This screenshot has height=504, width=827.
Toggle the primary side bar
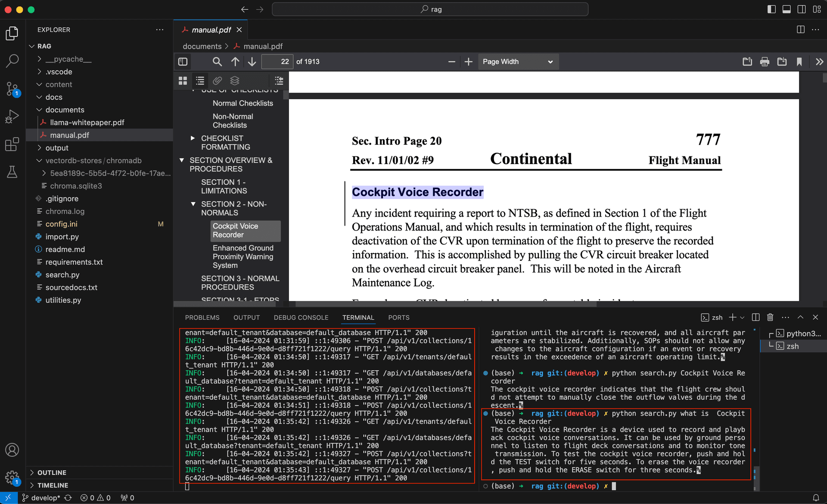771,9
